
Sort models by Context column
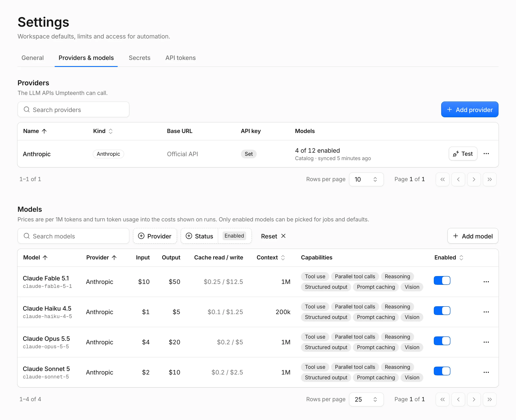point(271,257)
